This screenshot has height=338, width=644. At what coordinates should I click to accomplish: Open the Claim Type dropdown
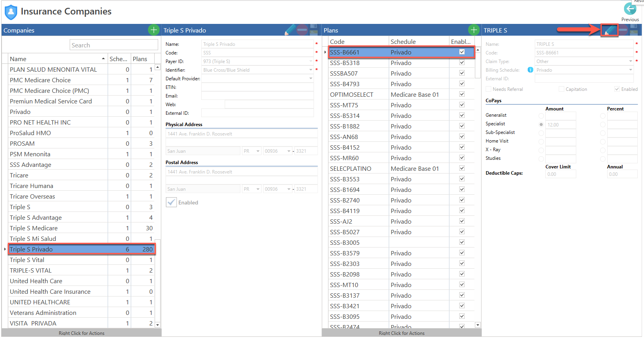pos(631,61)
